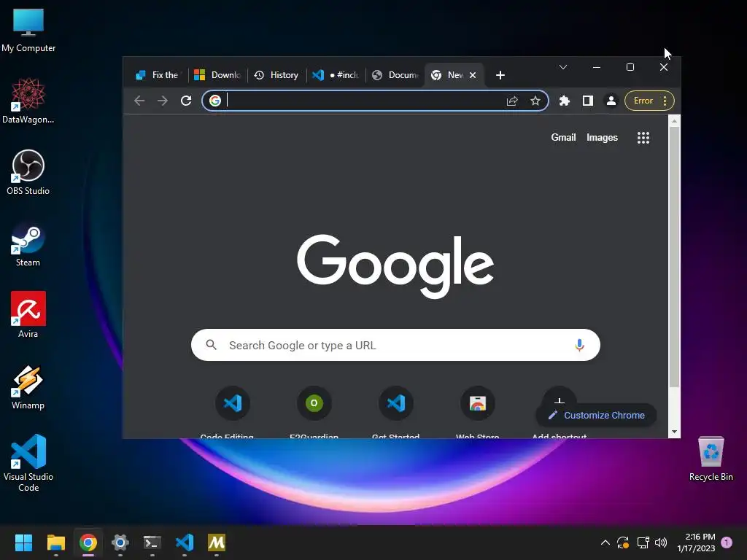747x560 pixels.
Task: Open Gmail link
Action: tap(563, 138)
